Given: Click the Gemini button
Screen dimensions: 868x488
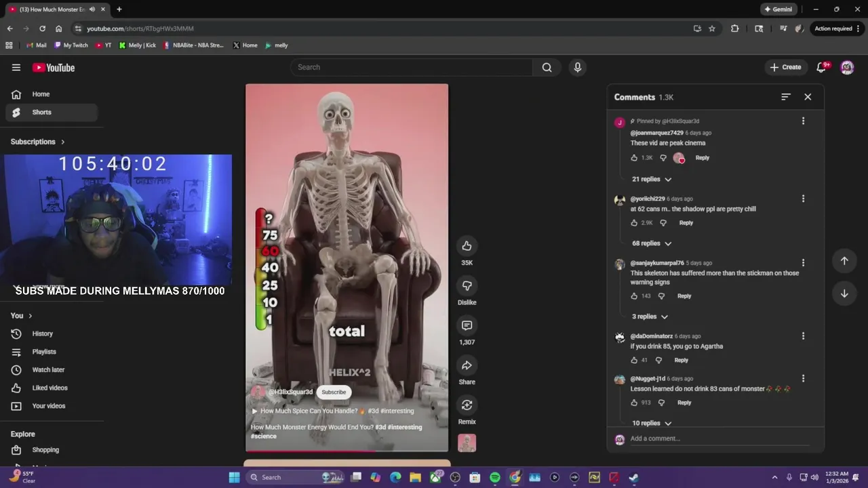Looking at the screenshot, I should click(x=778, y=9).
